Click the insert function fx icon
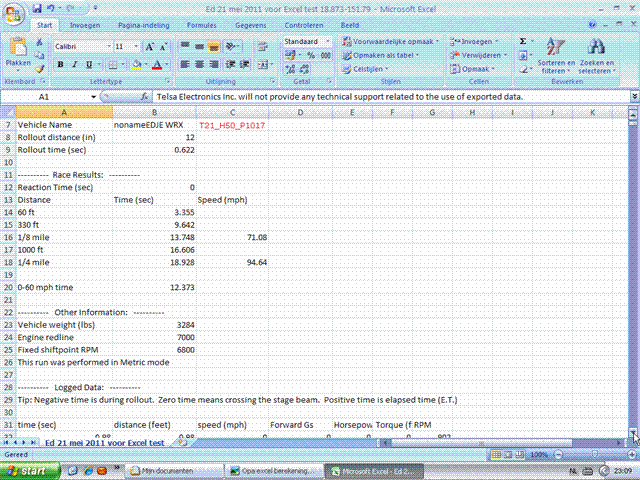 click(144, 97)
